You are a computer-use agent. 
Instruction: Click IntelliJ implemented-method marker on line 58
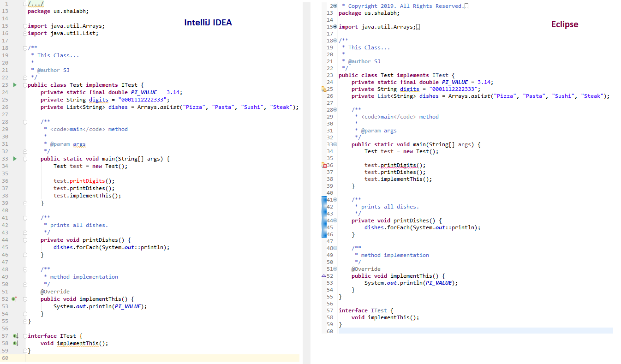(x=15, y=343)
